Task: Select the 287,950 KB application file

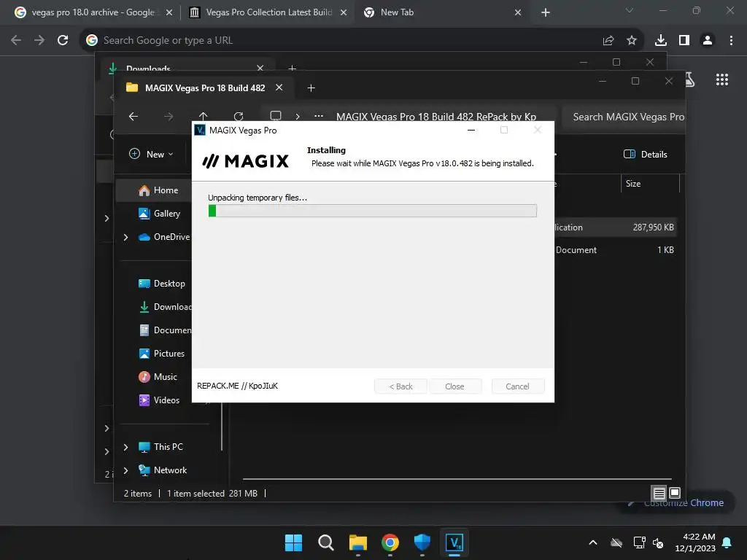Action: click(x=614, y=227)
